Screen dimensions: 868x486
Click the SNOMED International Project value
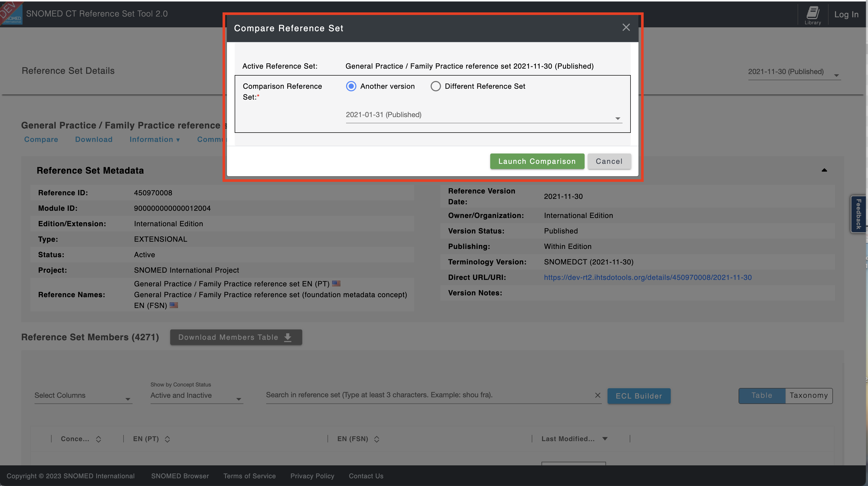pyautogui.click(x=186, y=270)
